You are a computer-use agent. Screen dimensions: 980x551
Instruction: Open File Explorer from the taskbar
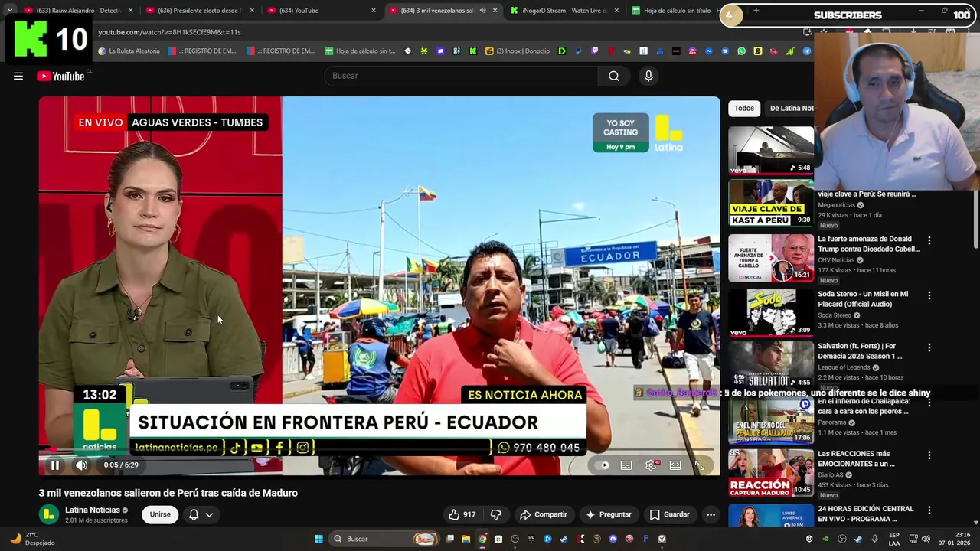point(465,539)
